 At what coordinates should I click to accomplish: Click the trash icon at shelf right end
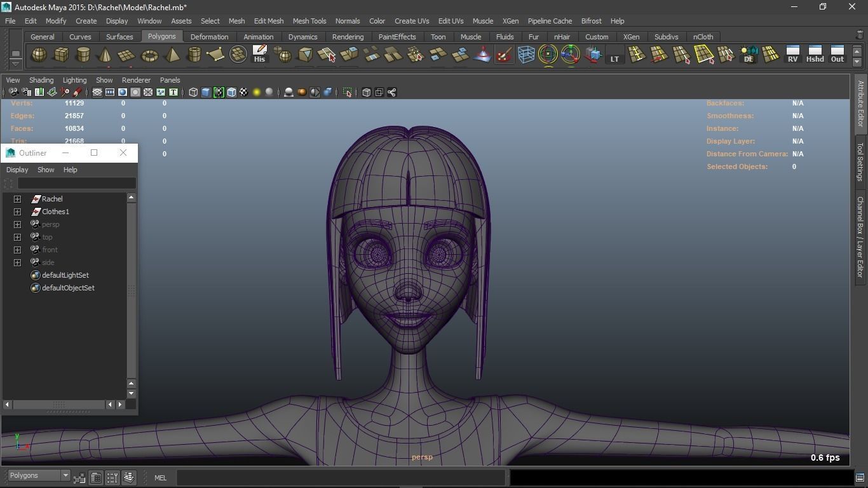coord(860,35)
